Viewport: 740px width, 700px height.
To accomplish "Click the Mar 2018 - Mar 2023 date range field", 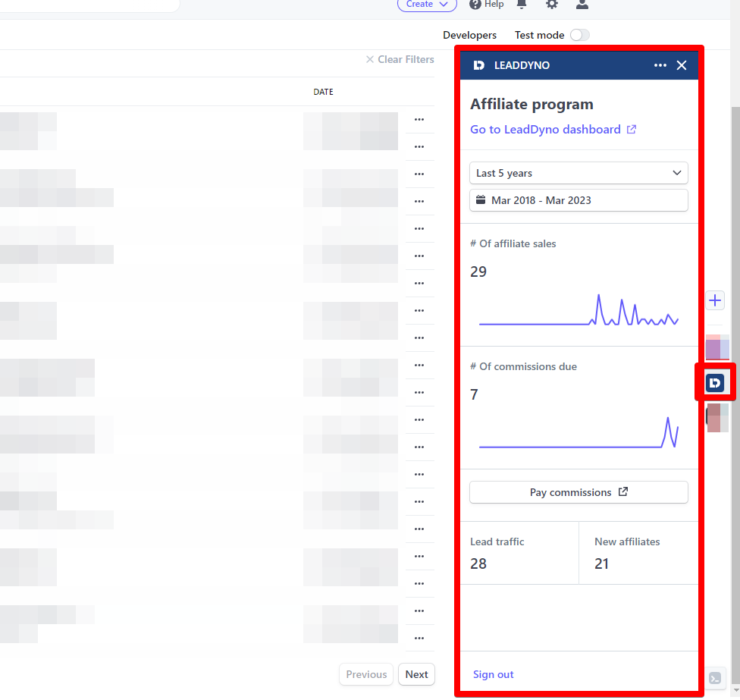I will pyautogui.click(x=579, y=200).
